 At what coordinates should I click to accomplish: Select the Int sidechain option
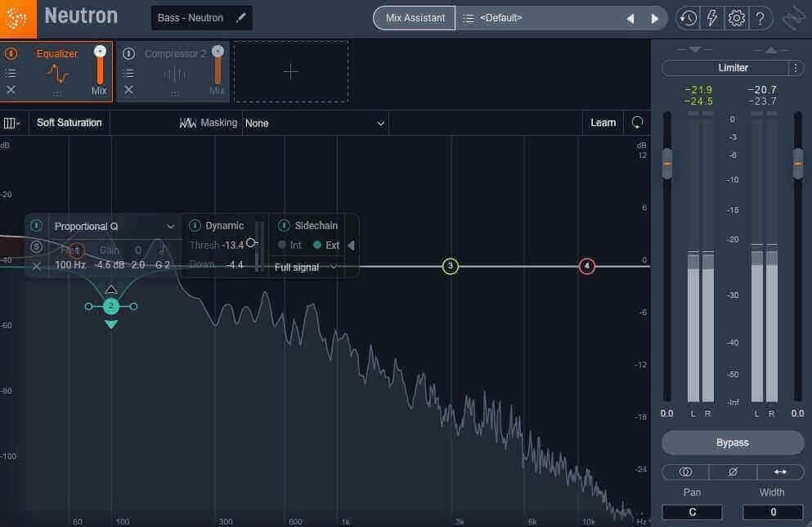tap(289, 245)
